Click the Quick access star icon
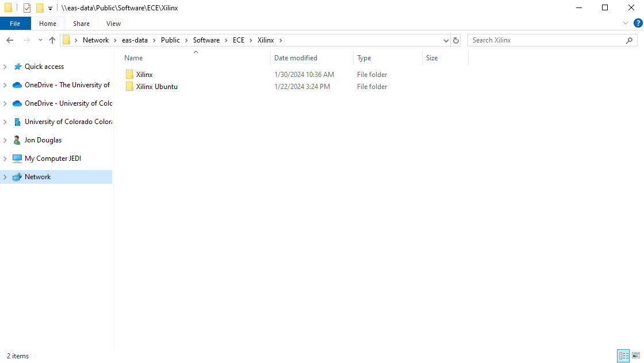The width and height of the screenshot is (644, 363). pos(17,67)
